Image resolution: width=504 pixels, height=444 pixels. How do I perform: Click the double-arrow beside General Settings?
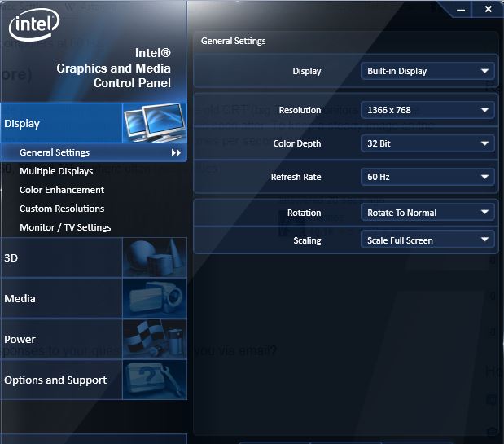pyautogui.click(x=176, y=152)
